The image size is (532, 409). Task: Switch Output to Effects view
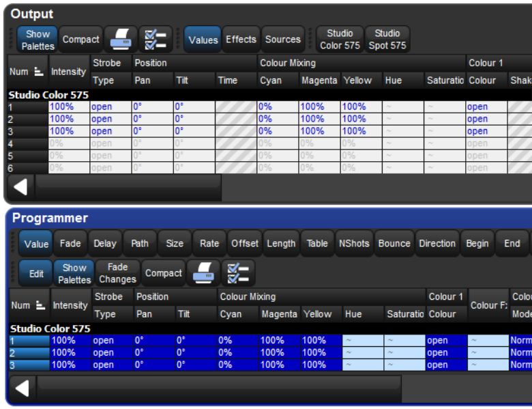(241, 40)
